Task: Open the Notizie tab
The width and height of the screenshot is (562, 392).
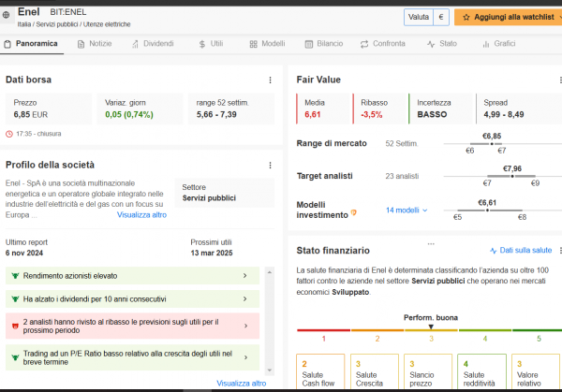Action: [95, 44]
